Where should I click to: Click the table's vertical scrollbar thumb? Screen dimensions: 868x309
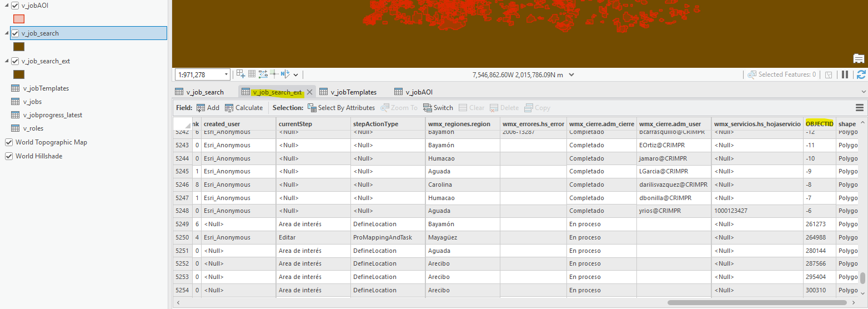[x=863, y=278]
